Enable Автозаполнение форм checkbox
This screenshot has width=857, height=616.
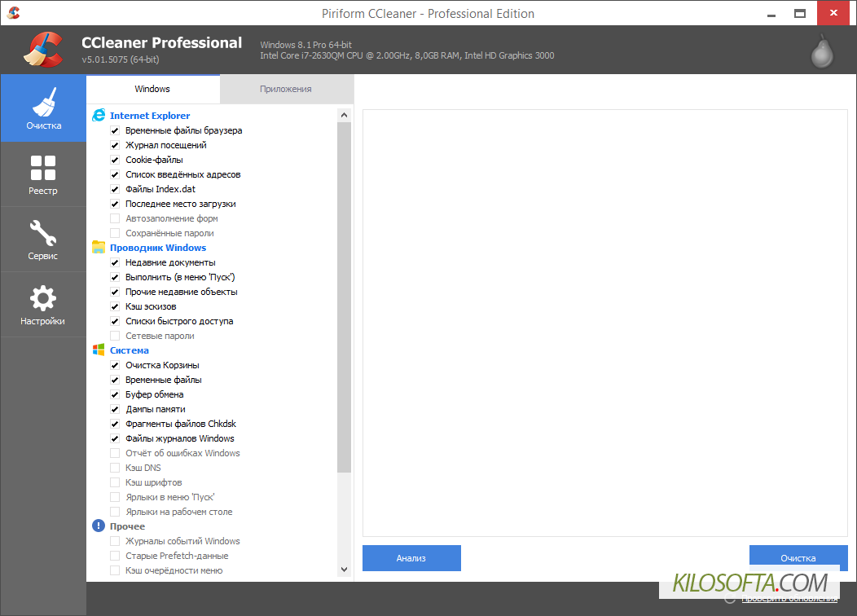pyautogui.click(x=115, y=218)
